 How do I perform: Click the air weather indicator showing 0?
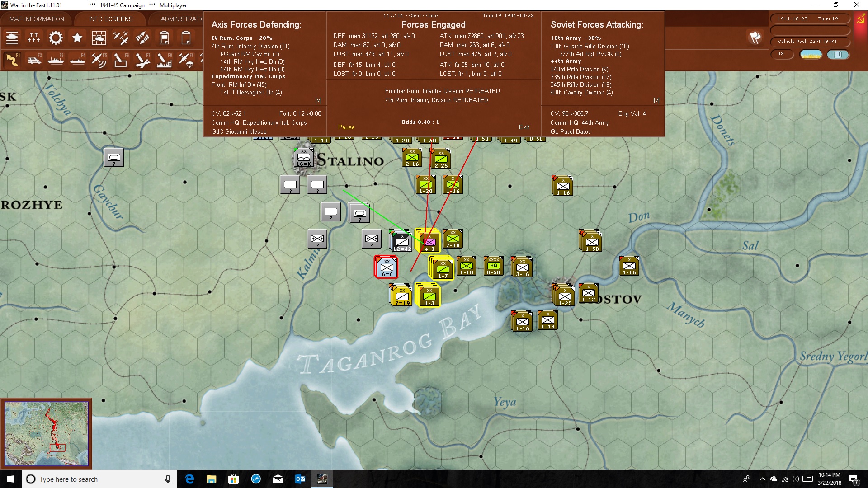click(x=838, y=54)
